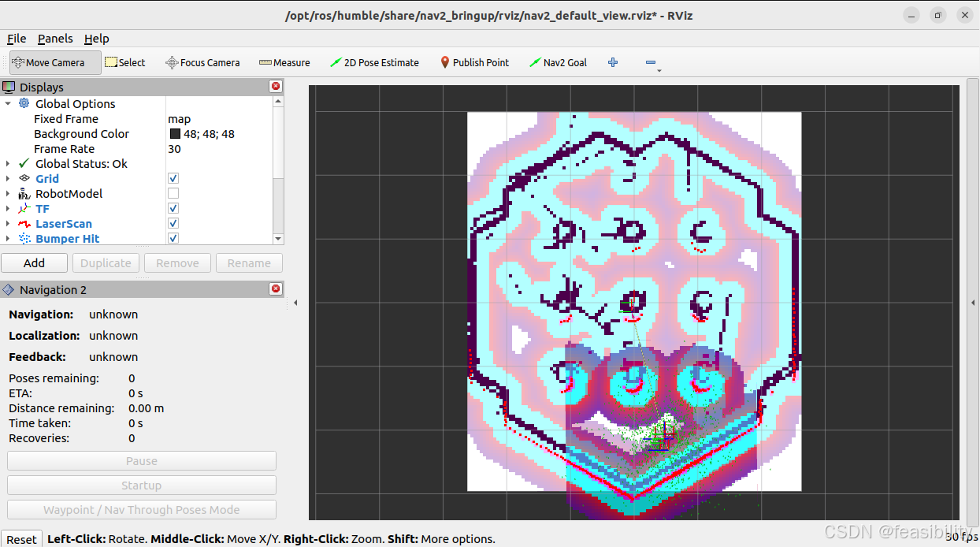Open the Help menu
Image resolution: width=980 pixels, height=547 pixels.
97,38
